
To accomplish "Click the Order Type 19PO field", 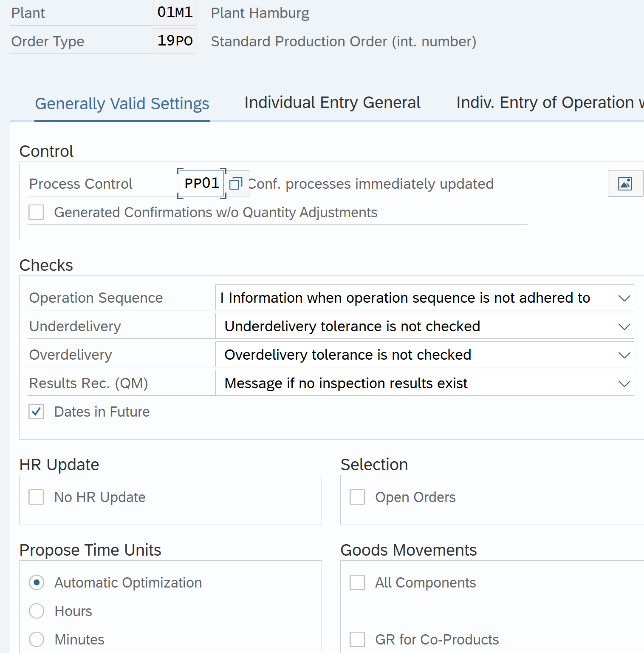I will 175,41.
